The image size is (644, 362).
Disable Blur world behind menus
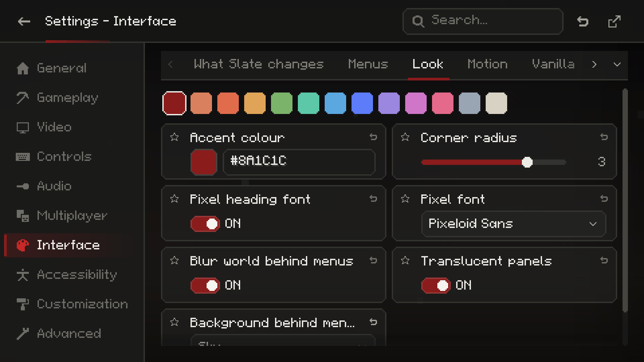[205, 285]
